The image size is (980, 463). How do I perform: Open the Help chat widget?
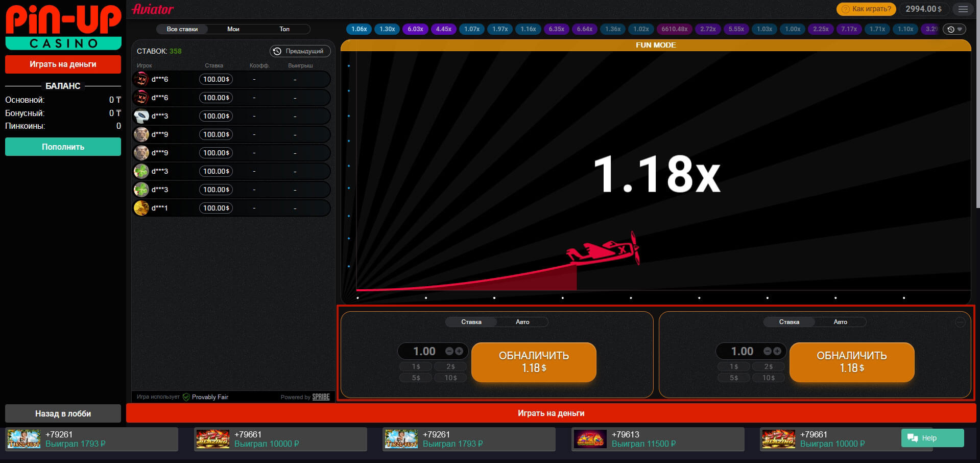pyautogui.click(x=933, y=438)
